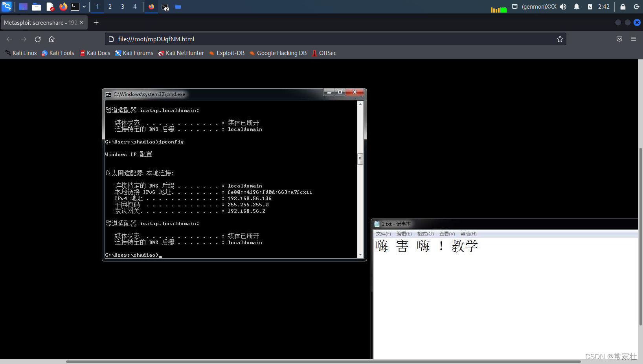Close the Firefox window
This screenshot has height=364, width=643.
(x=637, y=22)
